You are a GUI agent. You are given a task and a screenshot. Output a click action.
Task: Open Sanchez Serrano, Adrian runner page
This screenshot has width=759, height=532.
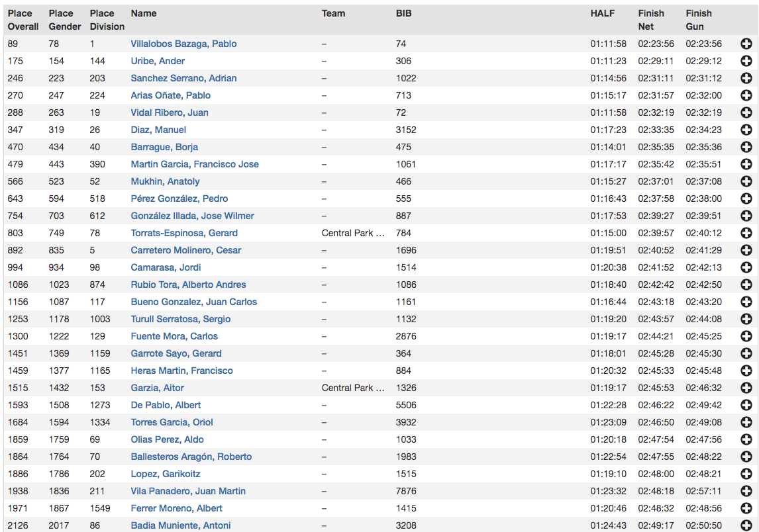[x=183, y=78]
